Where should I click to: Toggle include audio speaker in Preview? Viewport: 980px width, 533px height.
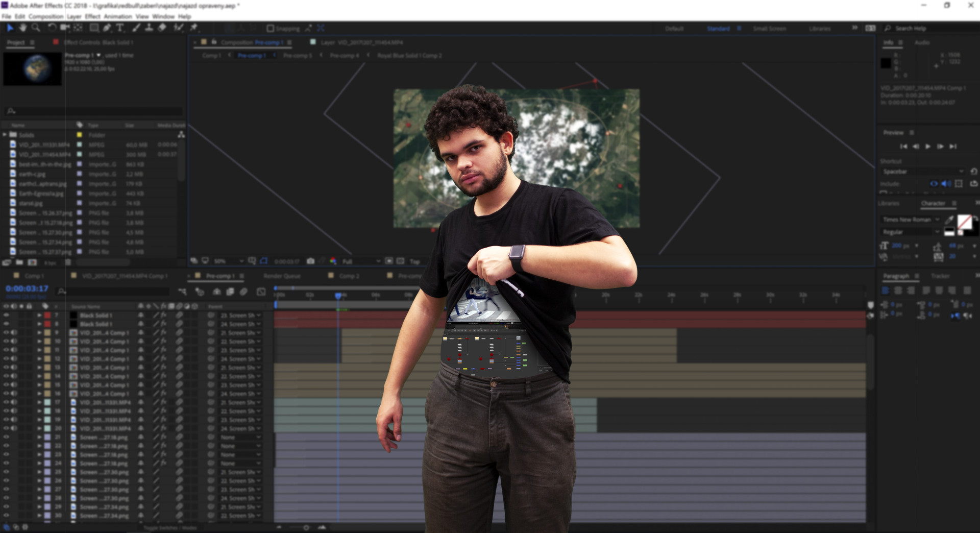(946, 184)
